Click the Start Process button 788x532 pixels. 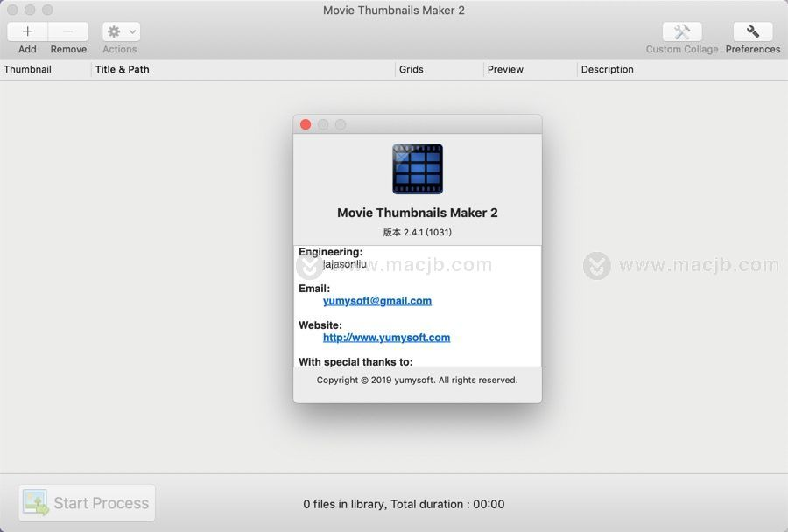[x=87, y=503]
